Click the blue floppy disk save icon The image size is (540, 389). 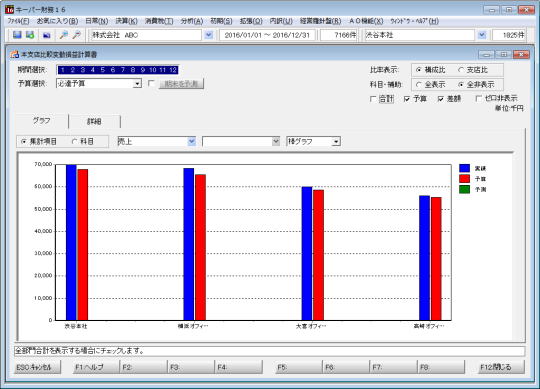[x=17, y=35]
